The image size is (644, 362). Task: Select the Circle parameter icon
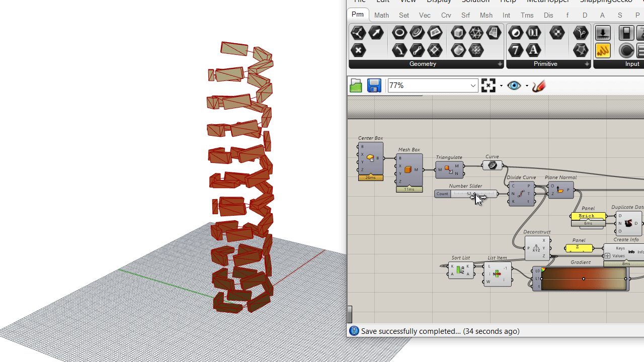[x=399, y=33]
